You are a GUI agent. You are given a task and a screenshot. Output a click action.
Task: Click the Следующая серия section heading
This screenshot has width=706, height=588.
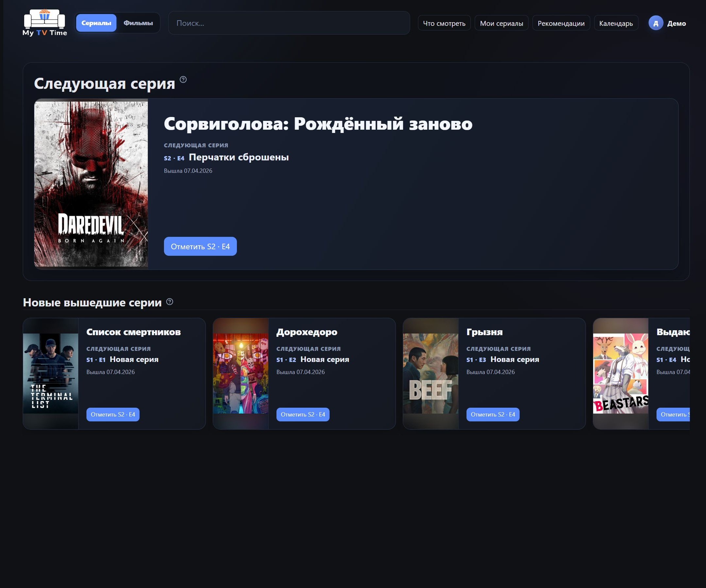pyautogui.click(x=105, y=83)
